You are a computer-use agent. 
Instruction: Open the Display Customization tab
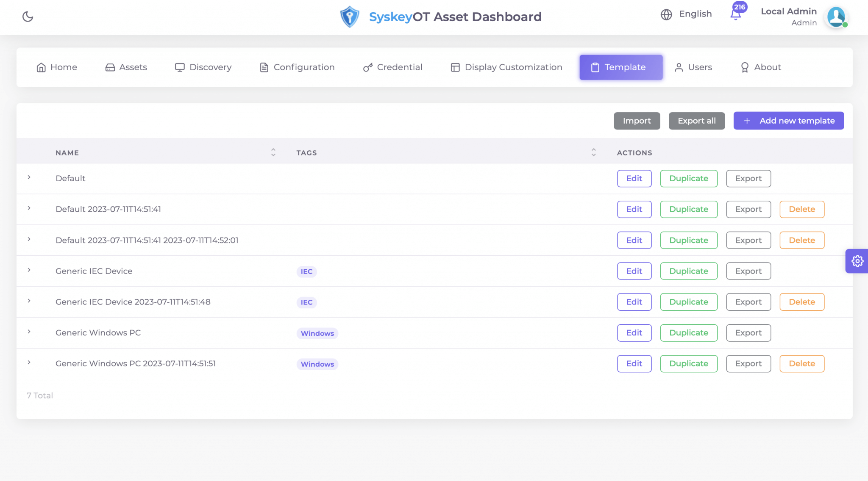click(506, 67)
